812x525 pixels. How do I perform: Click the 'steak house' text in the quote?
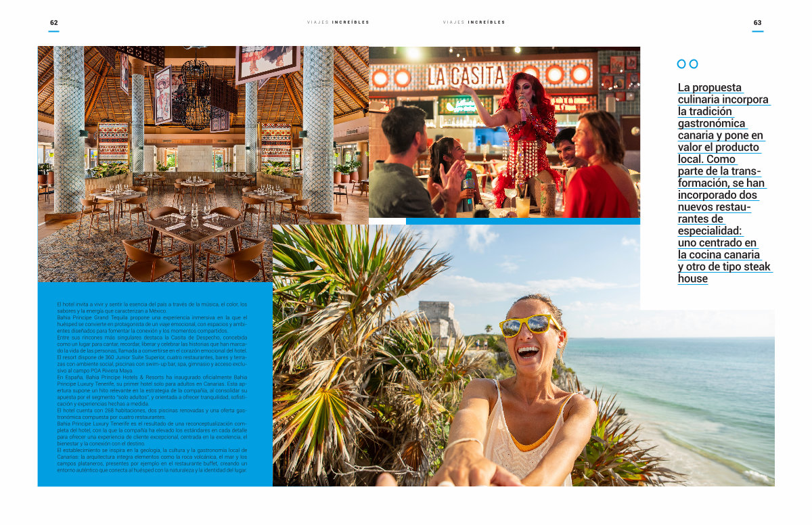click(x=724, y=273)
